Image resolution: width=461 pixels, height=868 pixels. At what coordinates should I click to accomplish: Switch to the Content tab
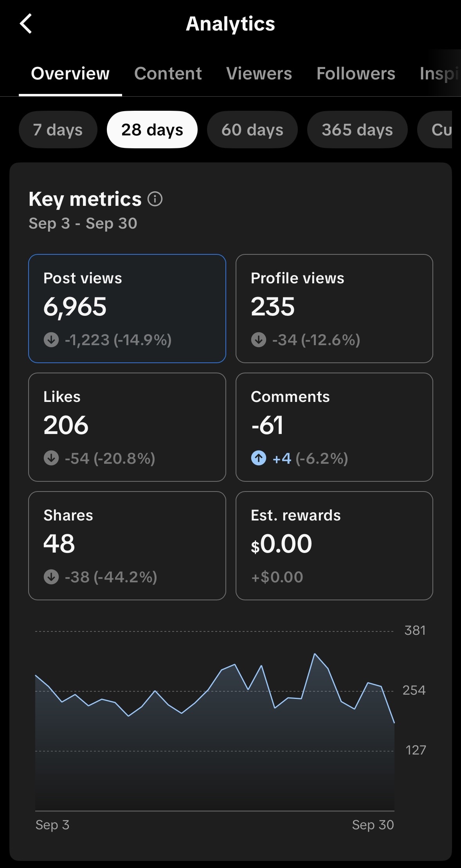[168, 74]
